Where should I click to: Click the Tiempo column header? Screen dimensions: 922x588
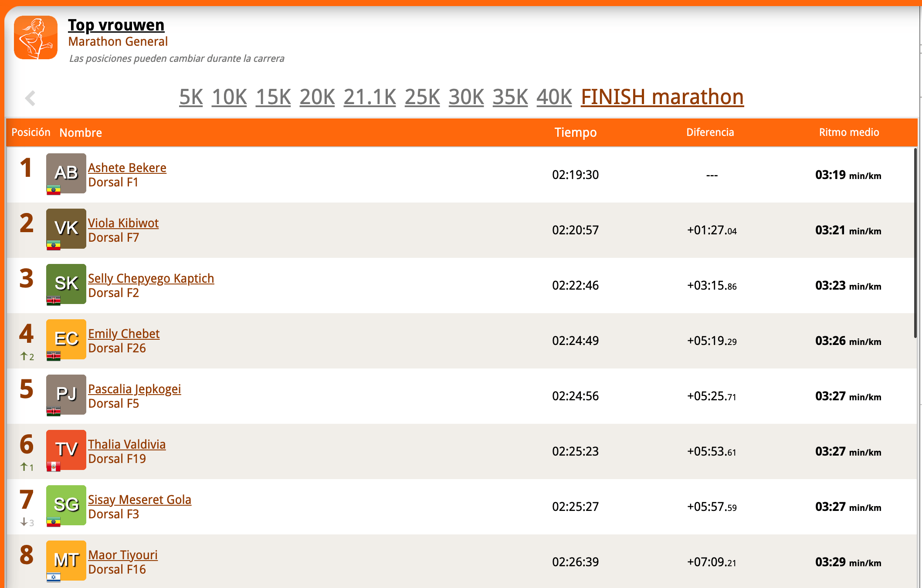pos(575,132)
